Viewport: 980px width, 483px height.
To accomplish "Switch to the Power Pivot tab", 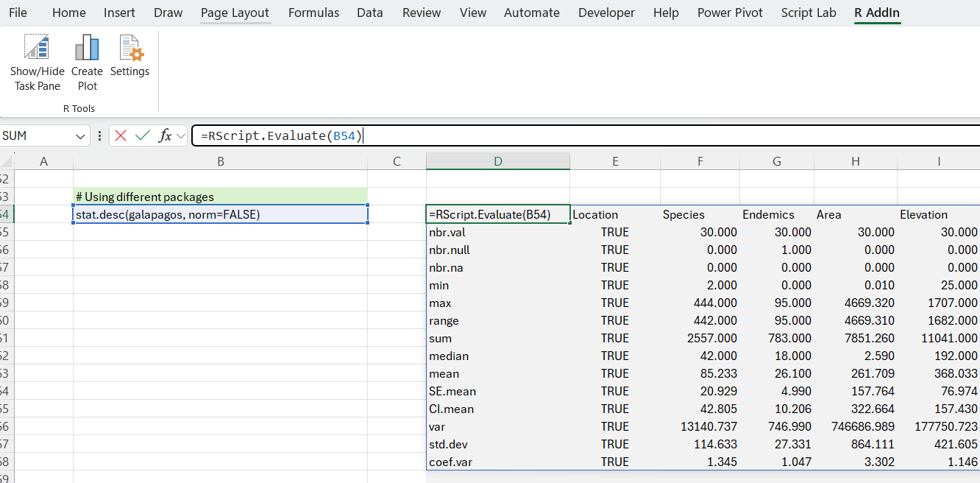I will click(730, 13).
